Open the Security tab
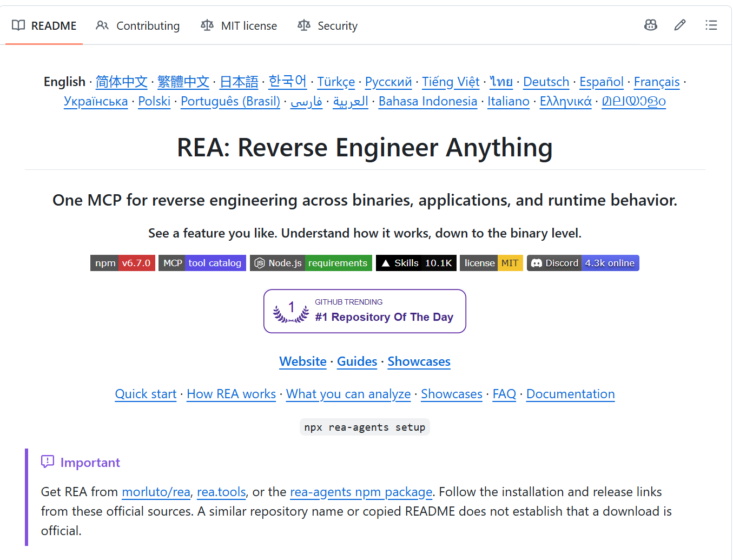 click(x=327, y=25)
